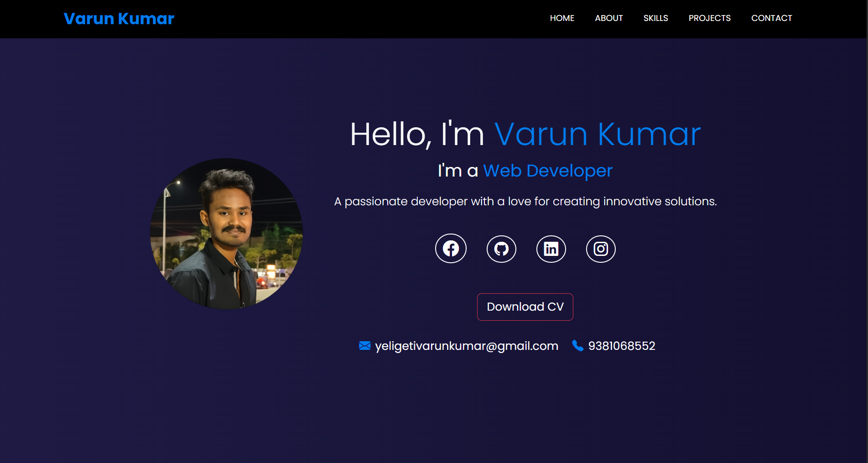Go to the HOME nav item
The height and width of the screenshot is (463, 868).
[562, 18]
